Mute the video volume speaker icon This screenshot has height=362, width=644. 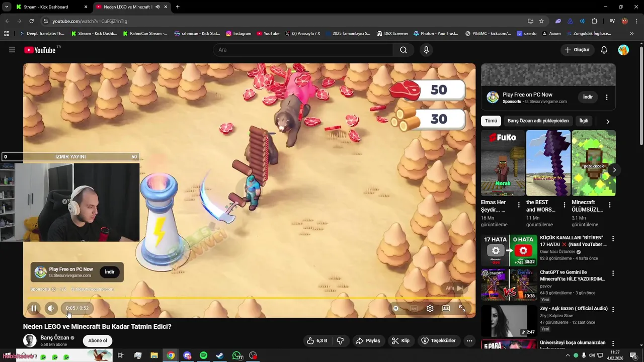coord(51,308)
